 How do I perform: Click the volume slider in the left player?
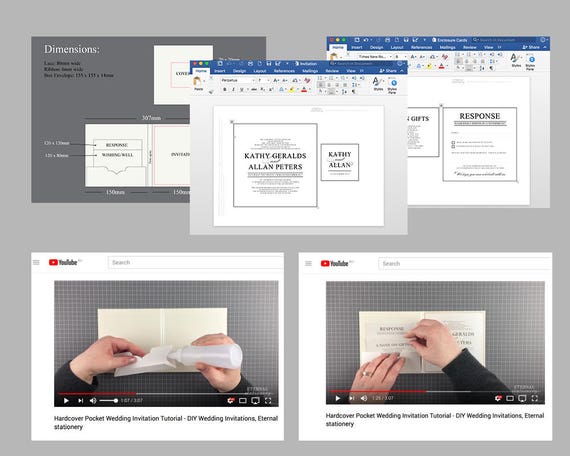pos(108,400)
